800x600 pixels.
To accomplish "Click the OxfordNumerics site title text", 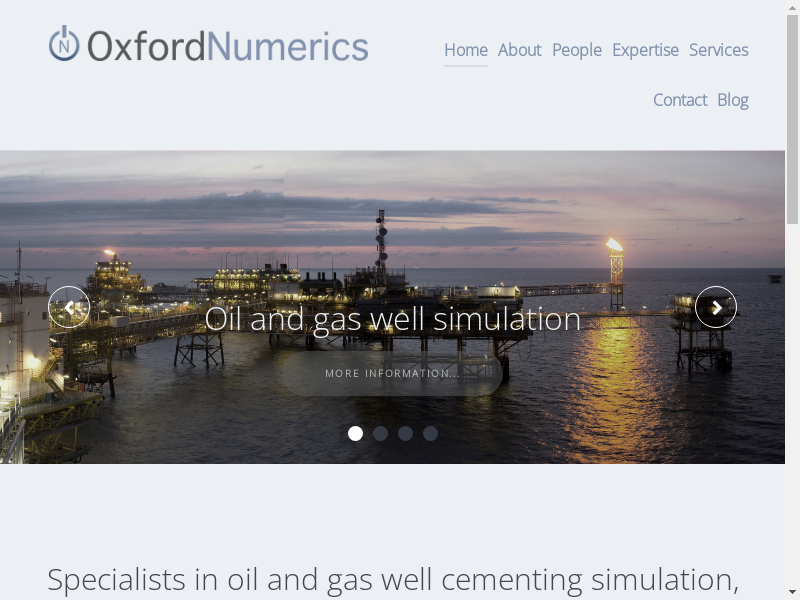I will [x=228, y=46].
